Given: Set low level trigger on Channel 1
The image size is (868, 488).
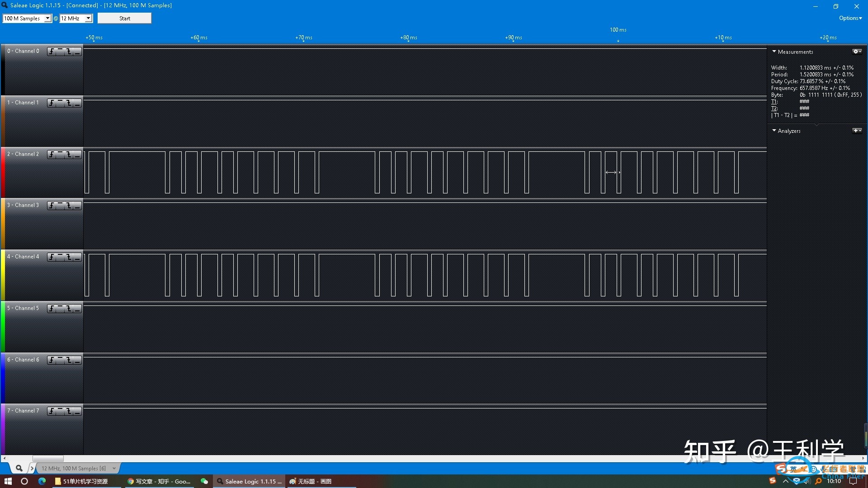Looking at the screenshot, I should [77, 103].
